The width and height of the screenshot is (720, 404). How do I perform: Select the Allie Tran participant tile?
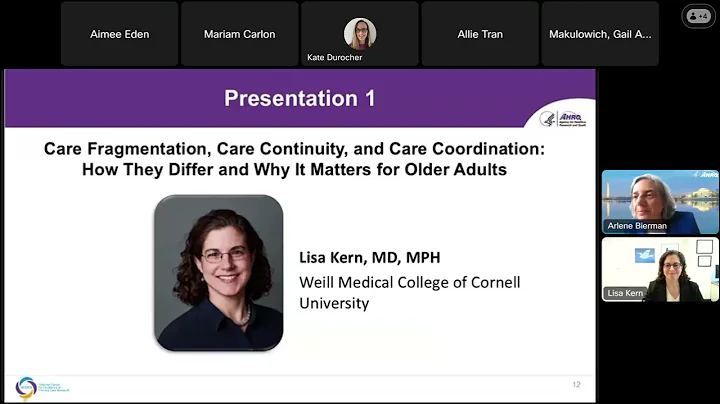(x=480, y=34)
